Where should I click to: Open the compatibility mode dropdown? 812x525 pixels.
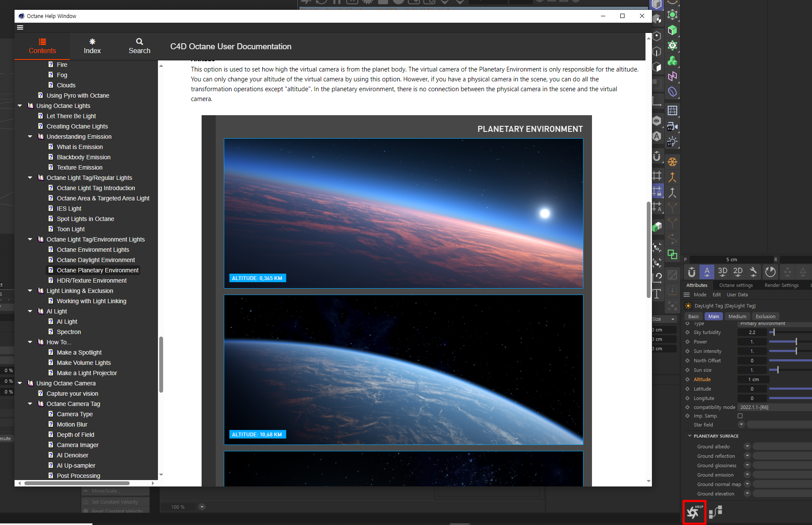[774, 407]
